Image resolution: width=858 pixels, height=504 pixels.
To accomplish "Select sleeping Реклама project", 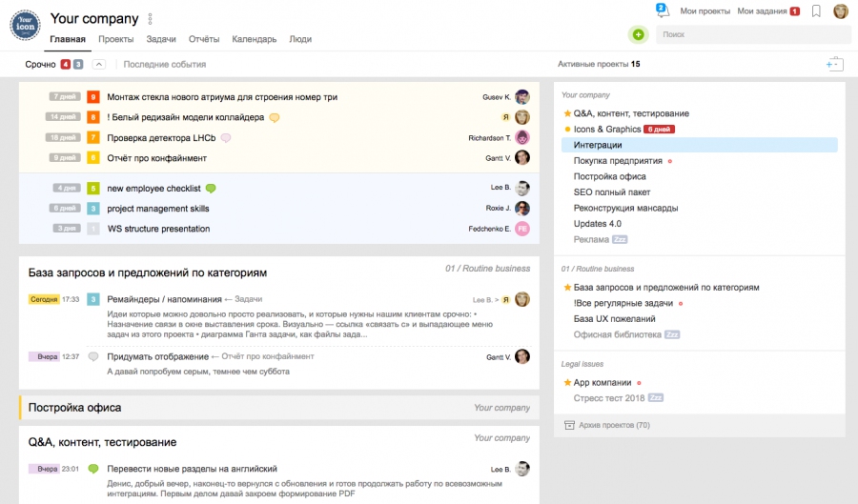I will pyautogui.click(x=591, y=239).
